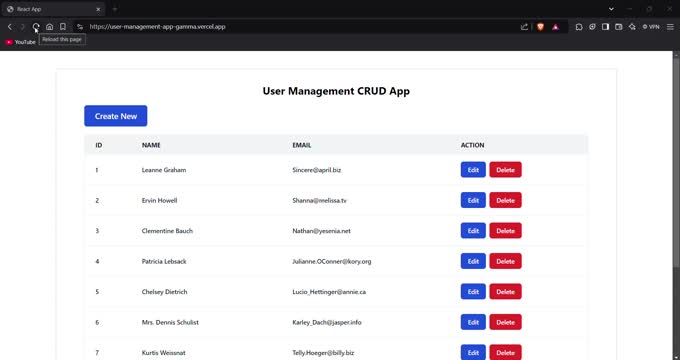Open Brave Rewards triangle icon

[556, 27]
